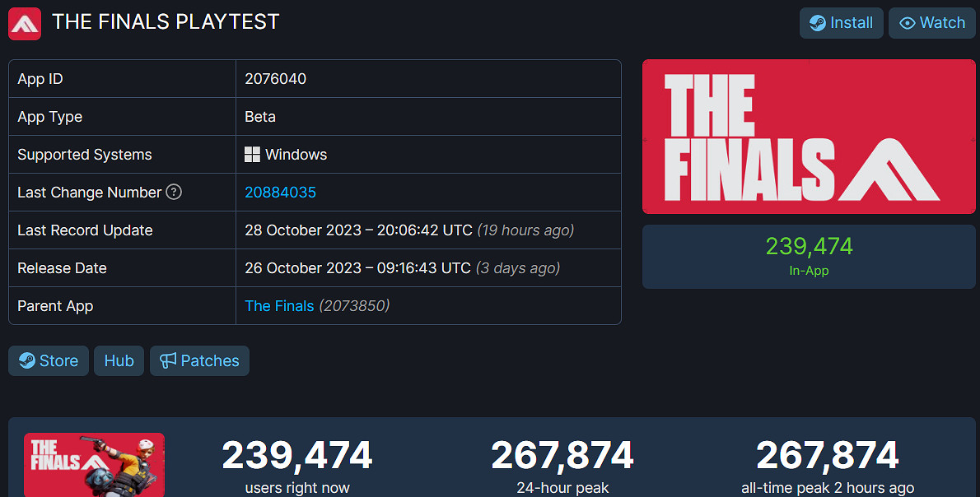Open the Store page
980x497 pixels.
point(48,360)
